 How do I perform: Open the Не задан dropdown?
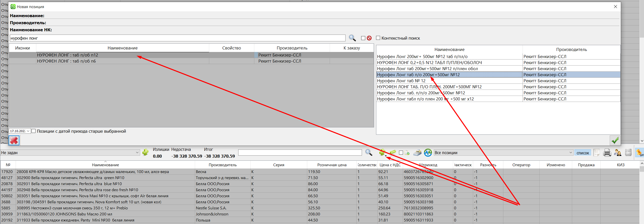pyautogui.click(x=137, y=152)
